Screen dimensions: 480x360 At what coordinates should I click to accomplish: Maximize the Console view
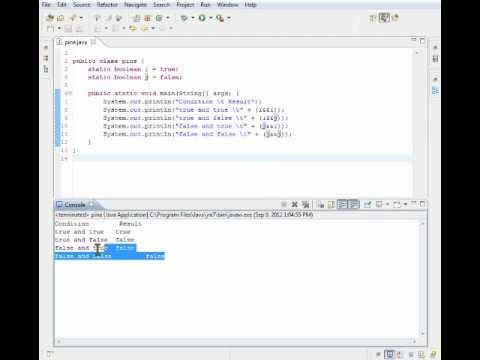tap(422, 203)
